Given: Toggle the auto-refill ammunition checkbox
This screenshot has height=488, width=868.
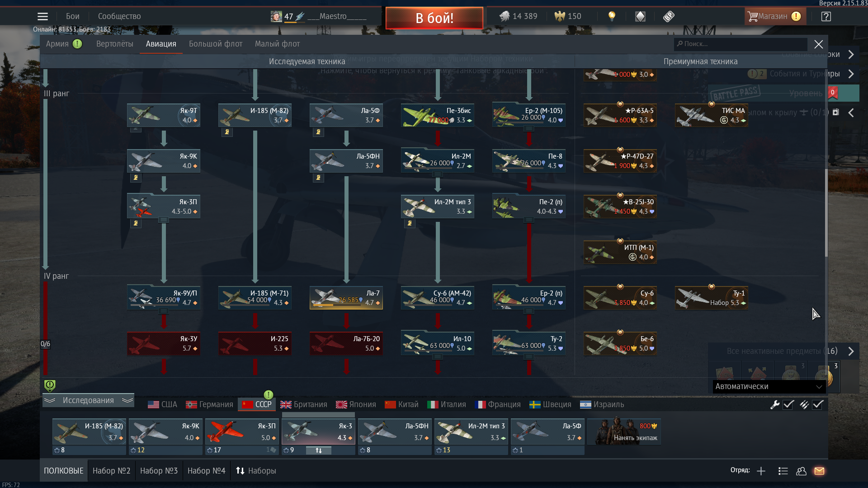Looking at the screenshot, I should point(818,405).
